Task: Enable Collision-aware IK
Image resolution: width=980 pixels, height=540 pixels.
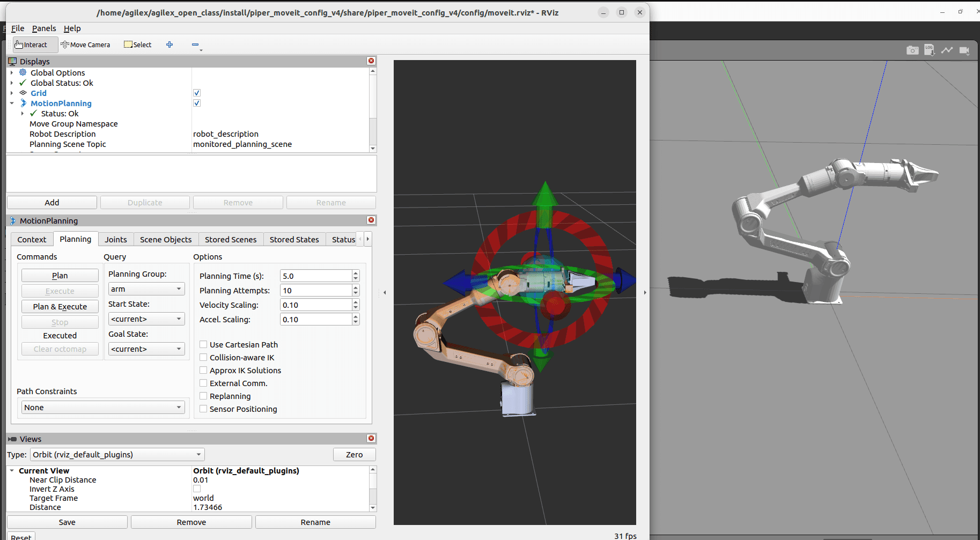Action: coord(203,357)
